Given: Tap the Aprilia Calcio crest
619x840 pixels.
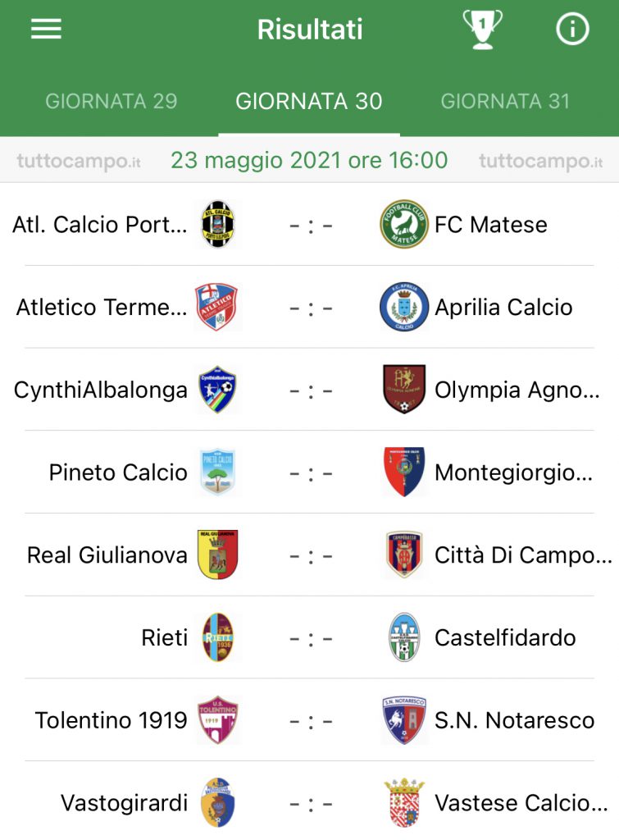Looking at the screenshot, I should pyautogui.click(x=403, y=307).
